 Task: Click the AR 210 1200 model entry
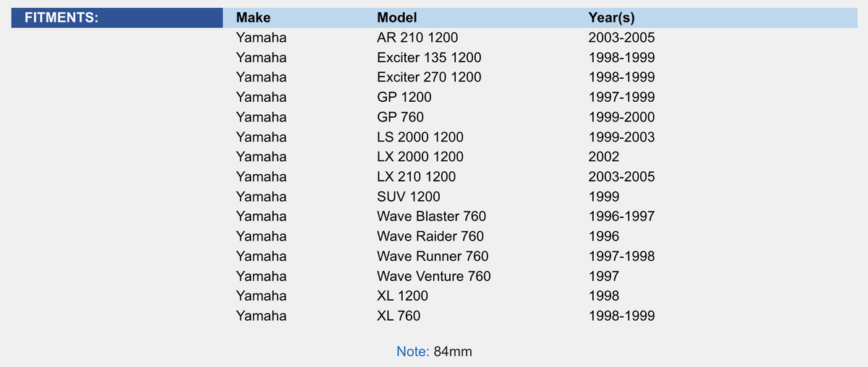coord(417,38)
